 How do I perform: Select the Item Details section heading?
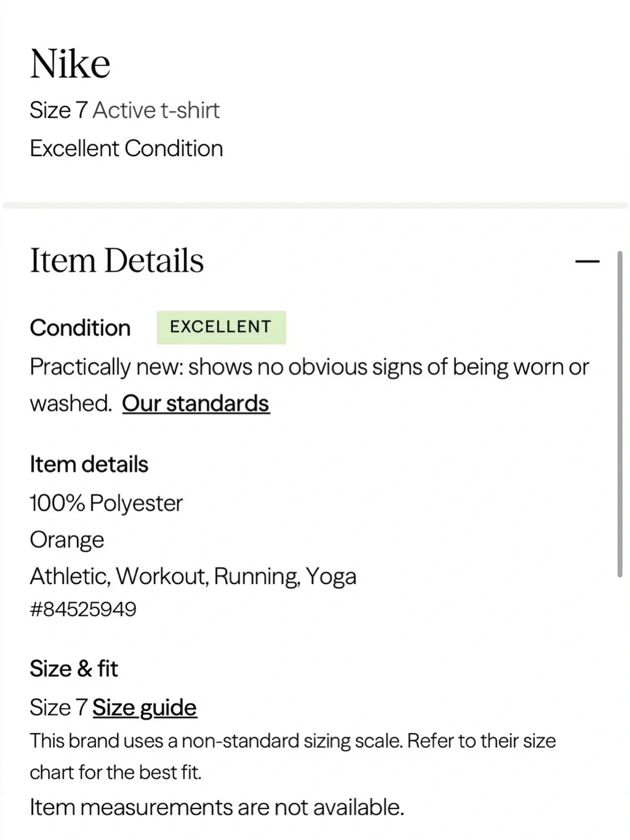[117, 260]
